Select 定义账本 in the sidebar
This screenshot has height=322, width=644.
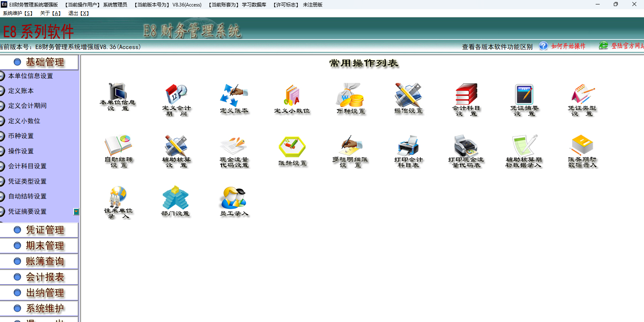[21, 91]
